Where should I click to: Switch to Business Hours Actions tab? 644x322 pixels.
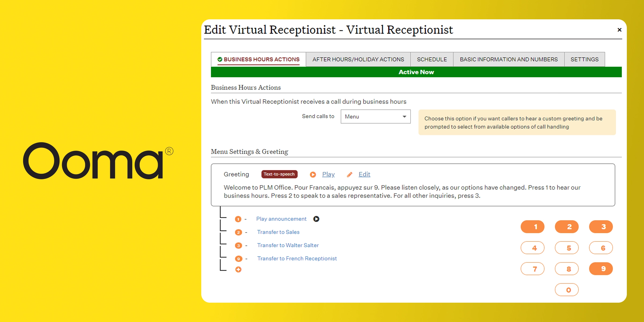pyautogui.click(x=258, y=59)
